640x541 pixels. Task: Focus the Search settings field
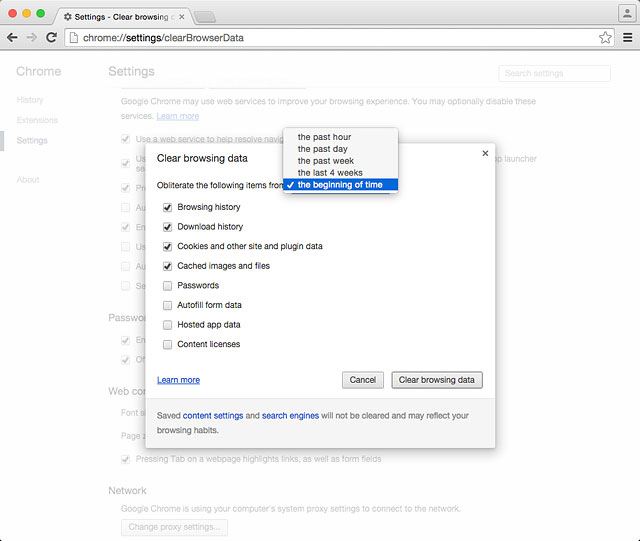[554, 73]
